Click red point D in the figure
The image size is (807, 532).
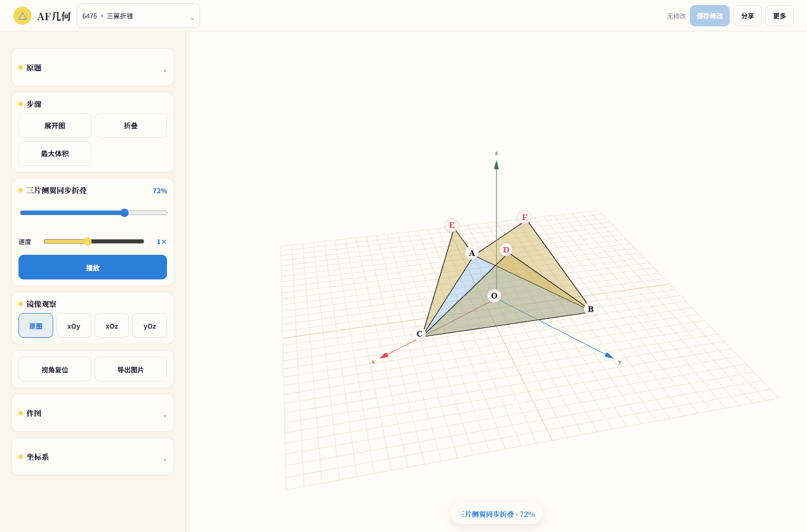(506, 250)
